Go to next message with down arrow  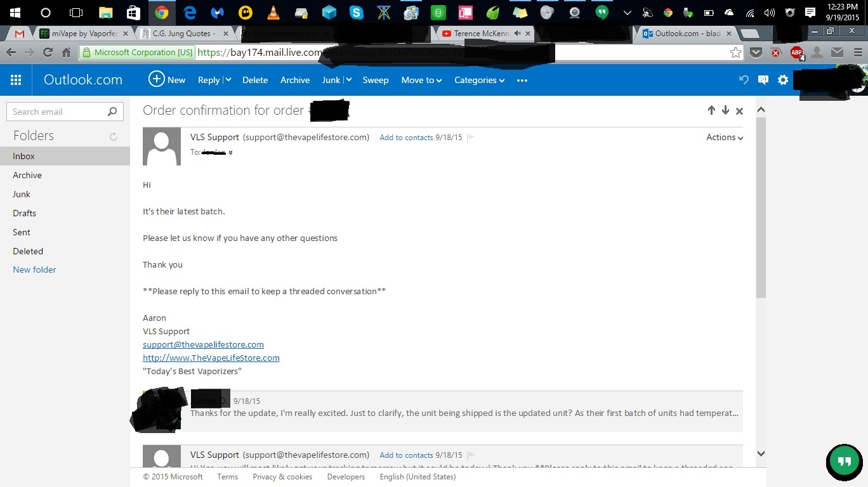tap(725, 110)
